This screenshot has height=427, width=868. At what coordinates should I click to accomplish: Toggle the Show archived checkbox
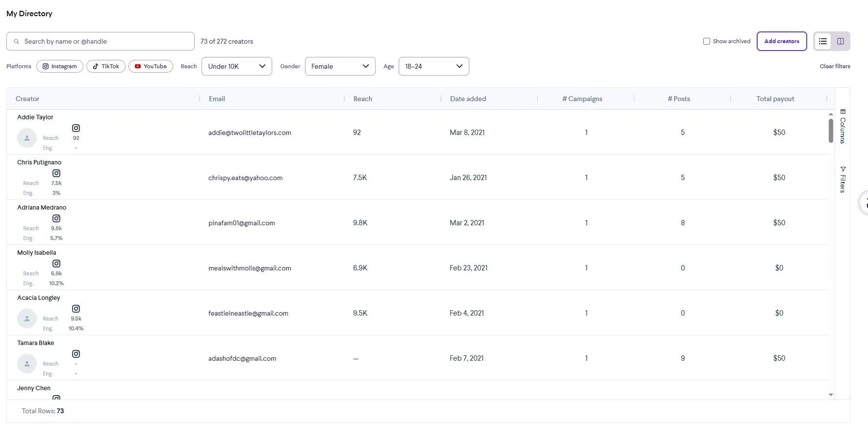pos(707,41)
